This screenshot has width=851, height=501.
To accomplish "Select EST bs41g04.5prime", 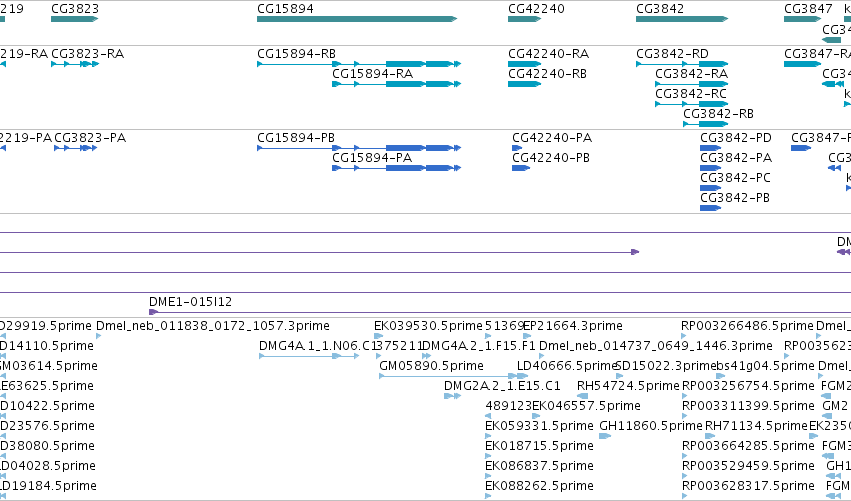I will tap(720, 376).
